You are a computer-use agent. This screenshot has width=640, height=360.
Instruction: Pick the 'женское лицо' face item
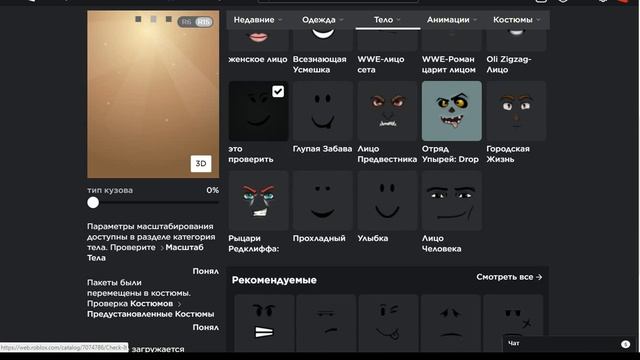258,40
